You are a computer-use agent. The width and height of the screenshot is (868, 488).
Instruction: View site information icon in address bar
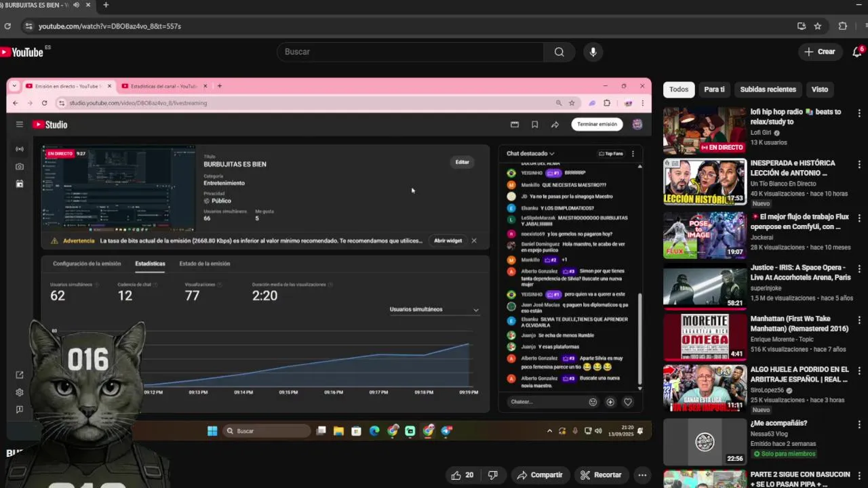(x=28, y=26)
